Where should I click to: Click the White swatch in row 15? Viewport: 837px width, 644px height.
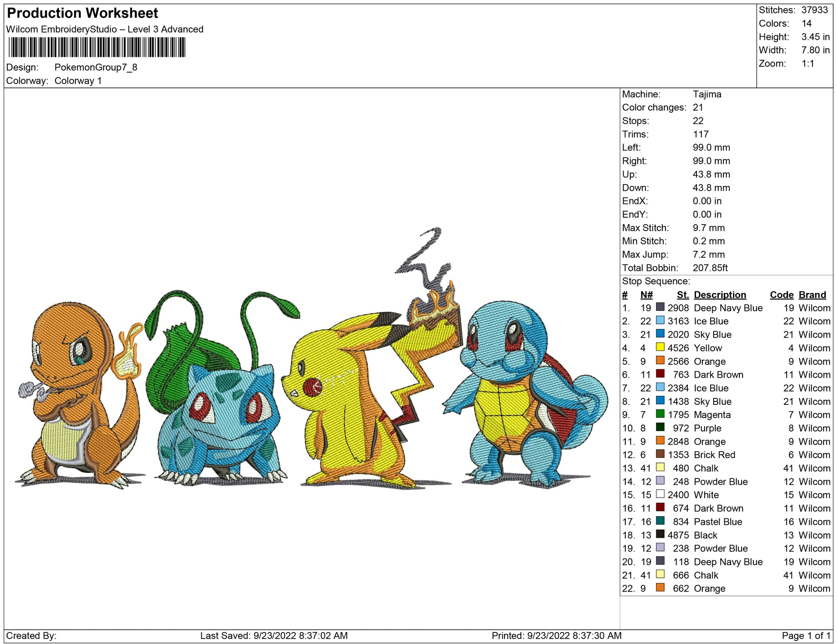pos(660,494)
